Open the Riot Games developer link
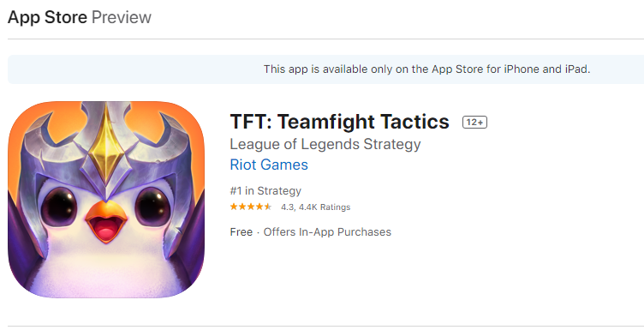The image size is (644, 330). 269,165
